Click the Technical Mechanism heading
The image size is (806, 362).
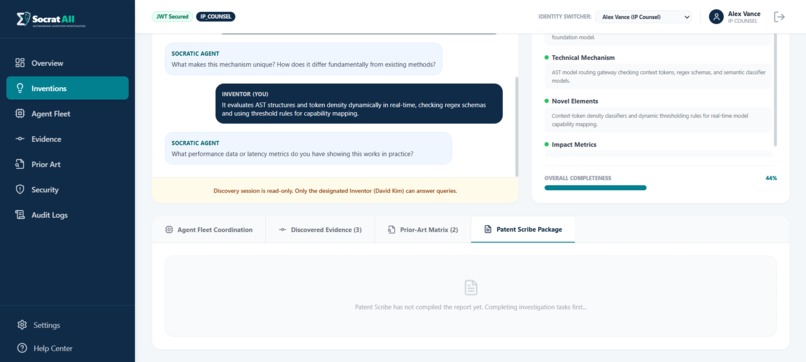[x=583, y=58]
